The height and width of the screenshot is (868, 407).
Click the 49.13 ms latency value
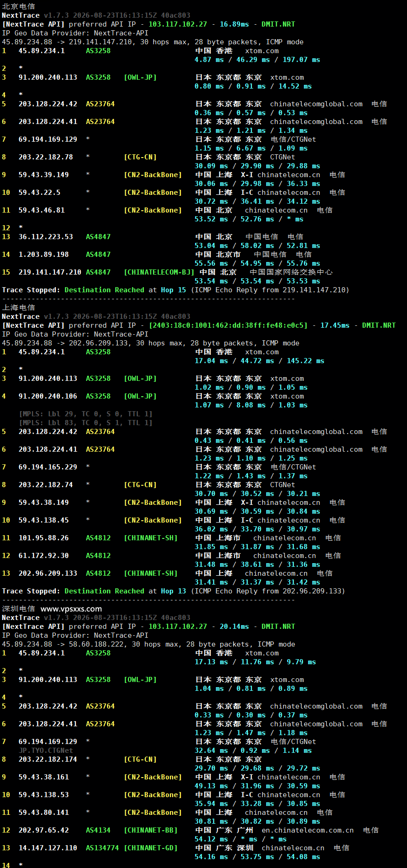(x=211, y=786)
